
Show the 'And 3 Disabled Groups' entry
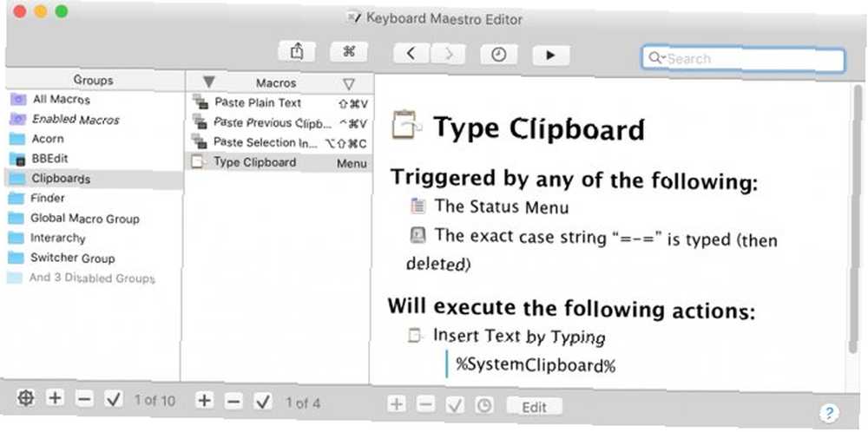(93, 278)
